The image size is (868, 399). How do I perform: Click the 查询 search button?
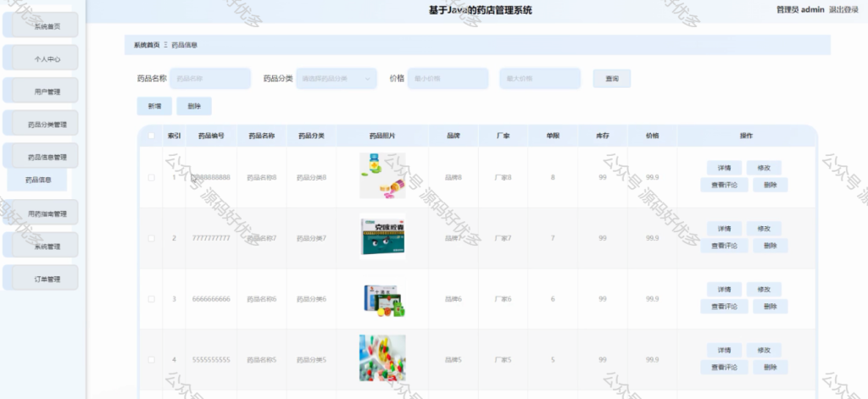pos(612,79)
